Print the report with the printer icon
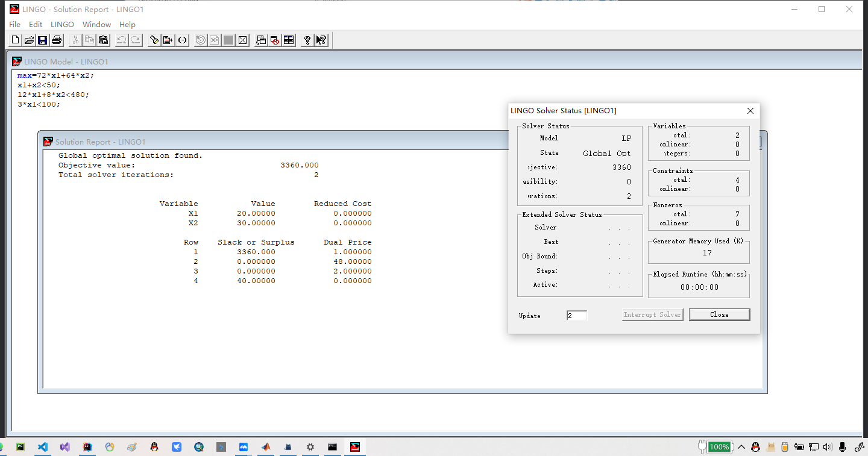 point(57,40)
